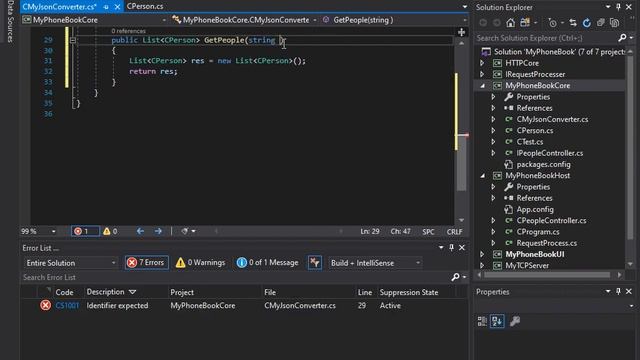Screen dimensions: 640x360
Task: Navigate to previous issue with left arrow
Action: (140, 231)
